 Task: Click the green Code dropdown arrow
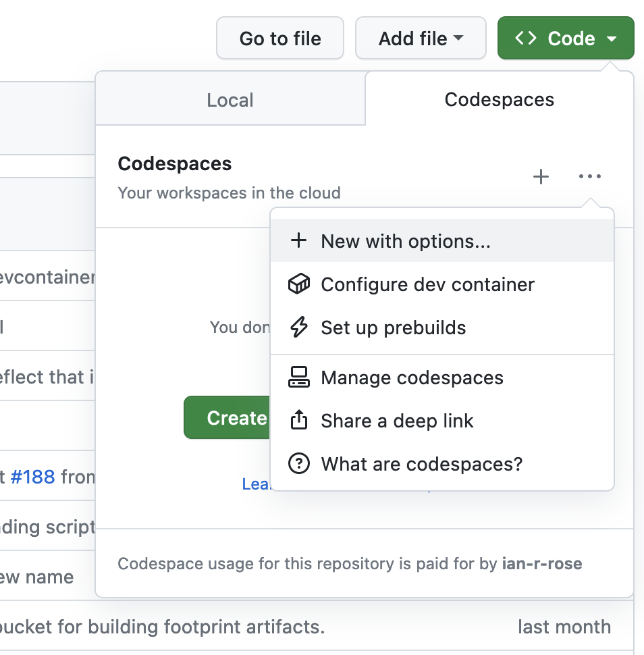click(x=612, y=39)
